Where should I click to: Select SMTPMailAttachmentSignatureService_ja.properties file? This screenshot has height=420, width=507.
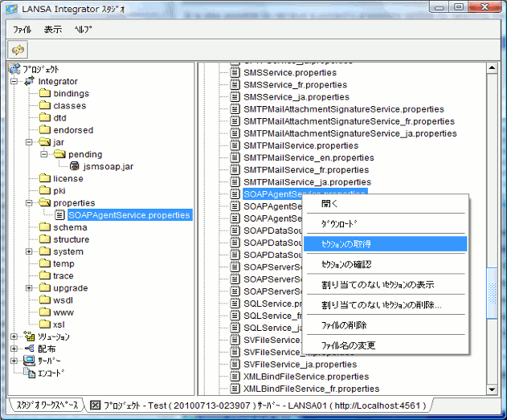pos(350,133)
